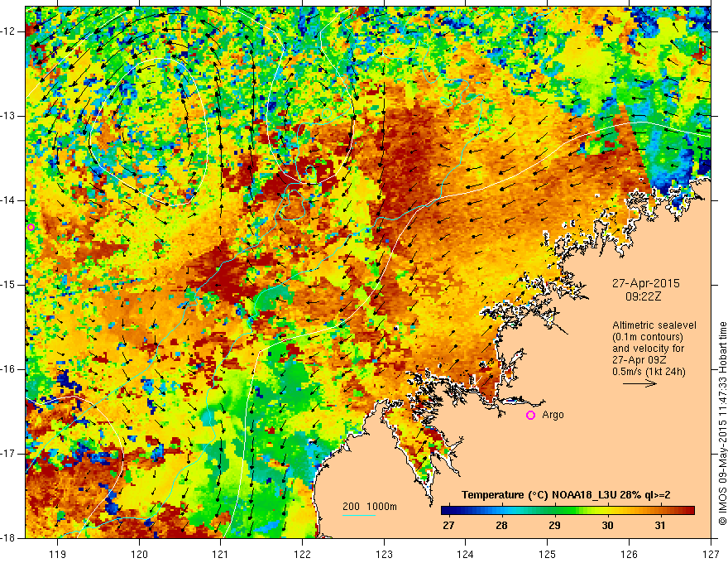Click the longitude 125 axis label
The height and width of the screenshot is (563, 728).
(548, 554)
